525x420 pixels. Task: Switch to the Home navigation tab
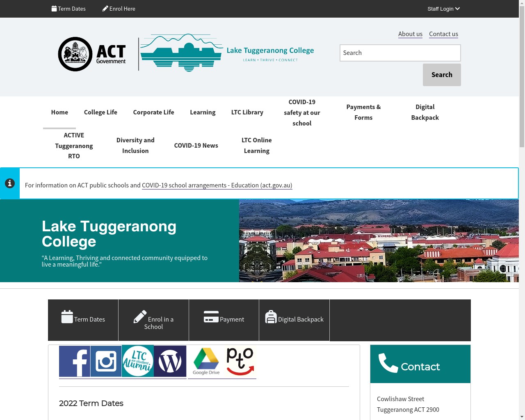click(59, 112)
